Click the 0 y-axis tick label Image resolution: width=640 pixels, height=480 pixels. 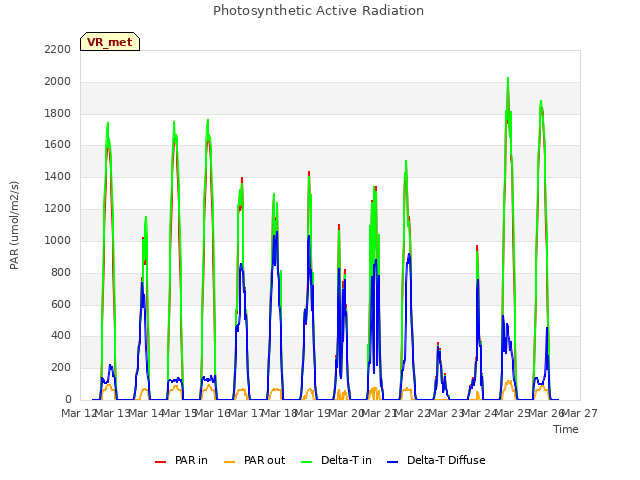(68, 399)
